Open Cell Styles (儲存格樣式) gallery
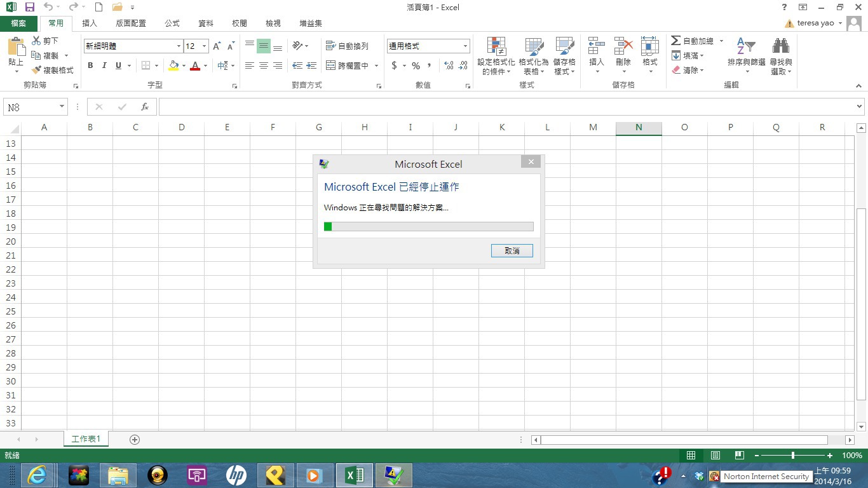 (564, 56)
